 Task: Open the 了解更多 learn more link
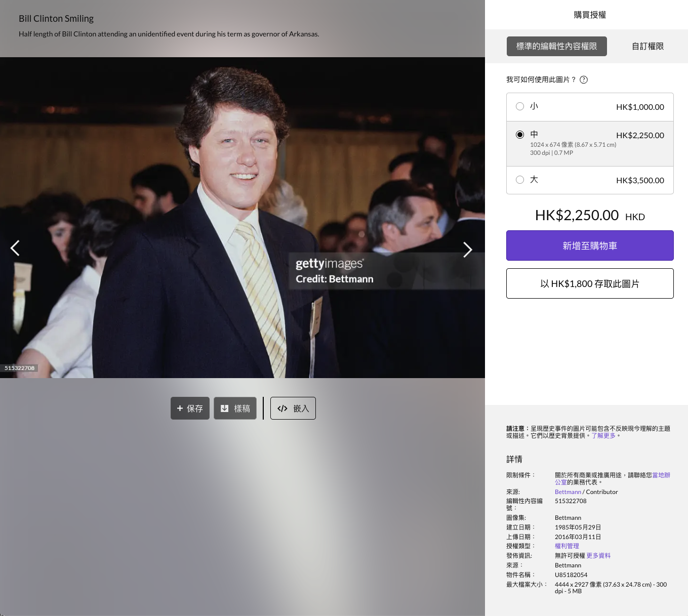click(x=603, y=436)
